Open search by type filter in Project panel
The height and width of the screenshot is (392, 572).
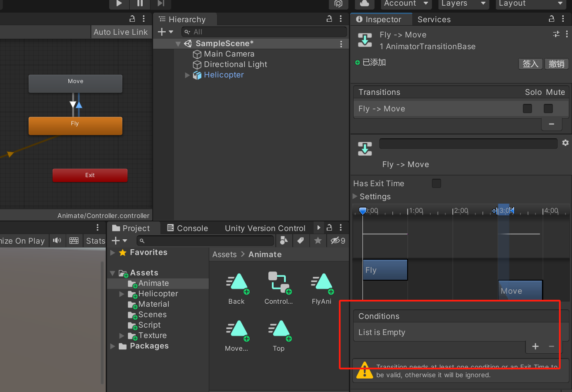click(284, 241)
